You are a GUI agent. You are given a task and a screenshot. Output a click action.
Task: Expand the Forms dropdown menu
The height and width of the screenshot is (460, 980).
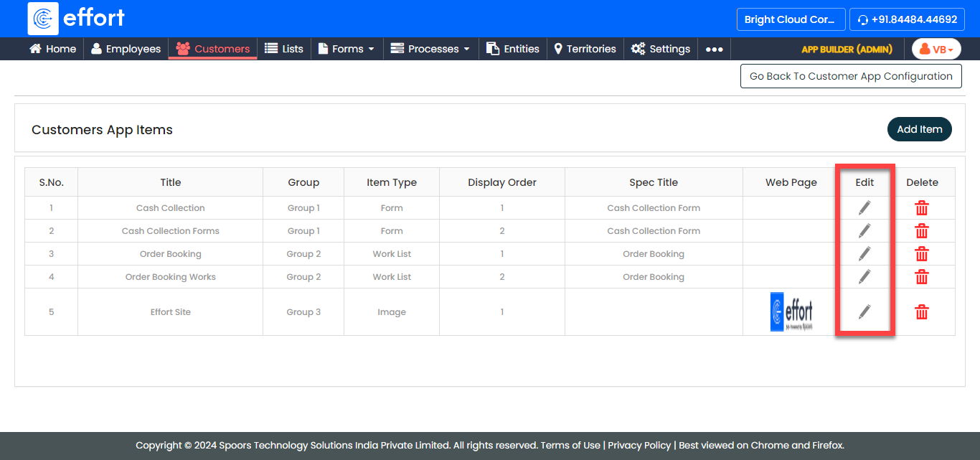[347, 49]
